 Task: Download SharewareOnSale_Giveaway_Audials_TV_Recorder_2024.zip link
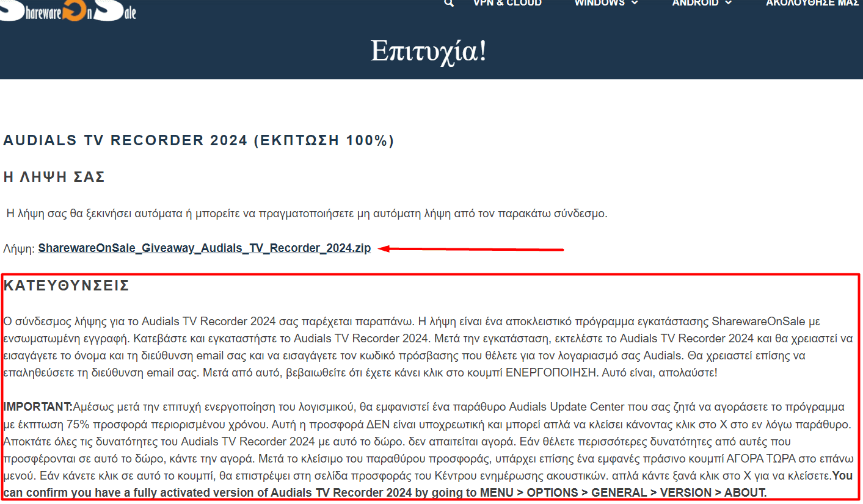204,248
